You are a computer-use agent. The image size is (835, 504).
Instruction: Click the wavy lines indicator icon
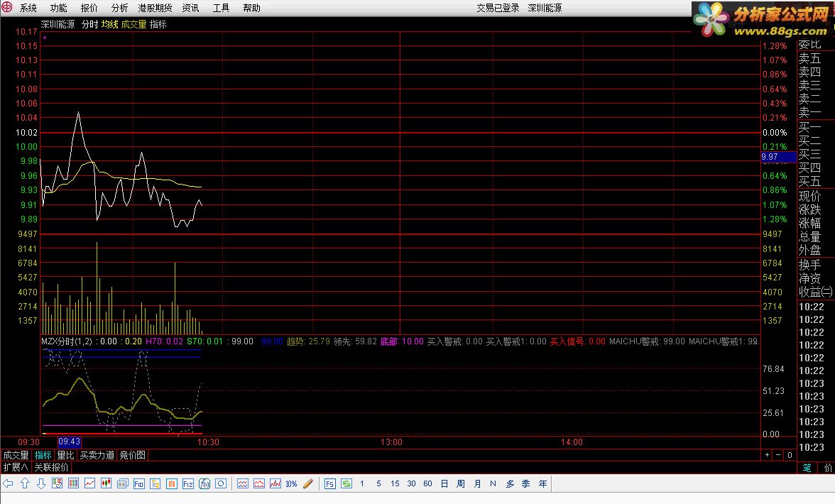click(x=243, y=483)
